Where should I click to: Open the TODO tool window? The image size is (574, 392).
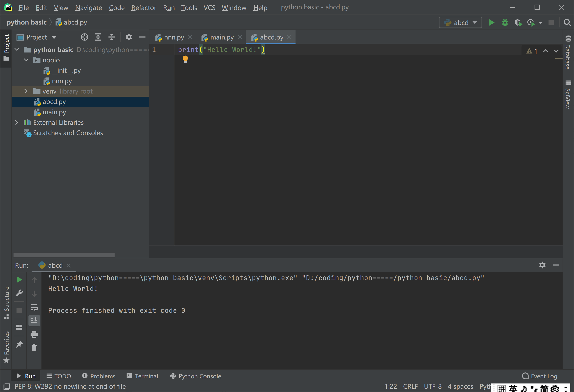[59, 376]
